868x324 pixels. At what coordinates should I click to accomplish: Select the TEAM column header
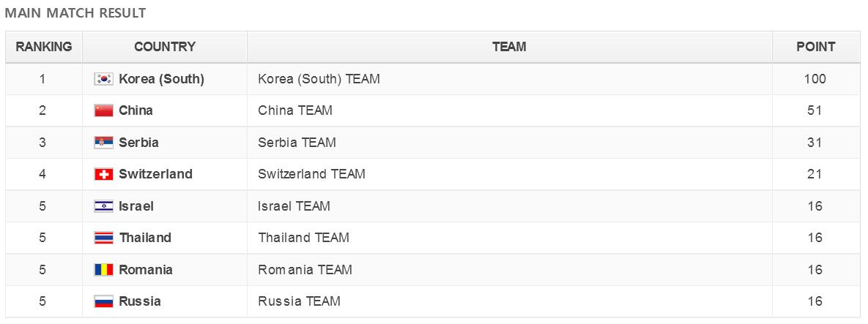coord(509,47)
